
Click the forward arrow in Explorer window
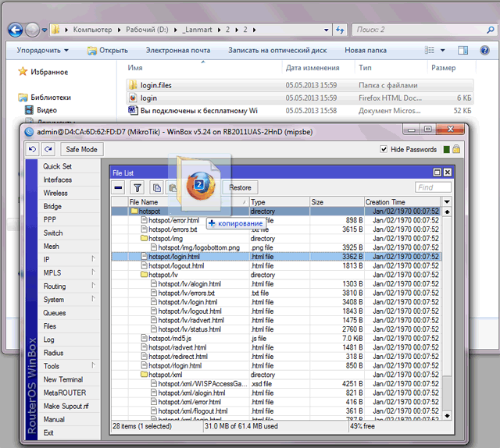click(x=33, y=30)
